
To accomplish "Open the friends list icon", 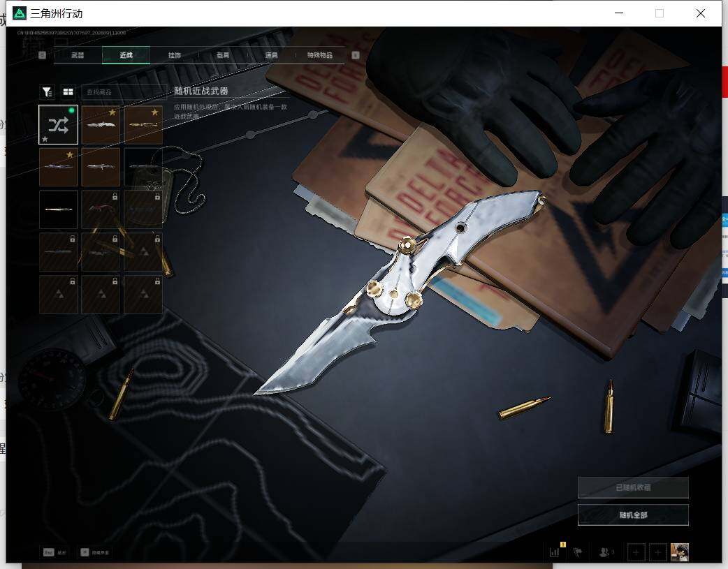I will [x=604, y=552].
